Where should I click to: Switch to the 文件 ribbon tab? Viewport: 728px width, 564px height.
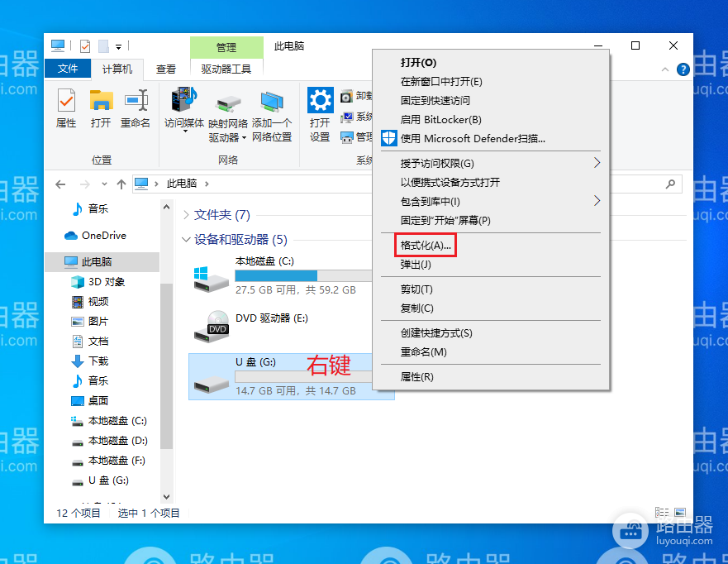[x=68, y=69]
